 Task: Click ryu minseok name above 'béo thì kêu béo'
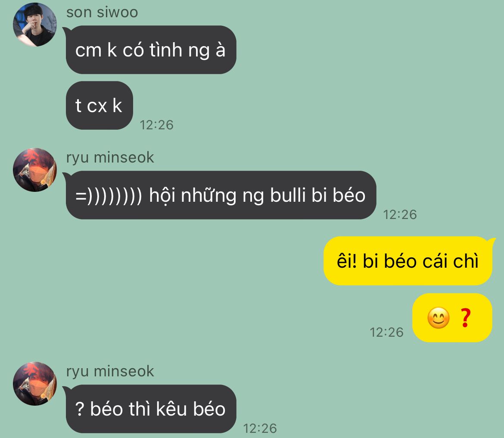(110, 372)
